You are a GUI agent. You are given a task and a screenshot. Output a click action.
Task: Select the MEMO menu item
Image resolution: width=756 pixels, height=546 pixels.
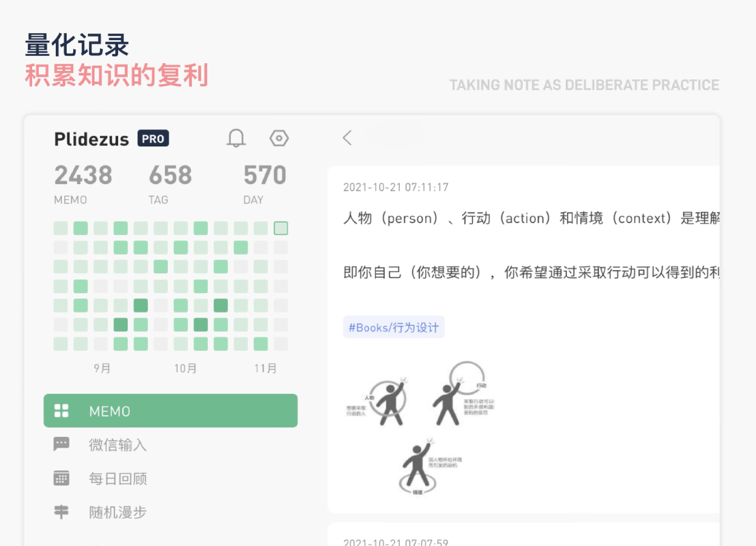(170, 411)
